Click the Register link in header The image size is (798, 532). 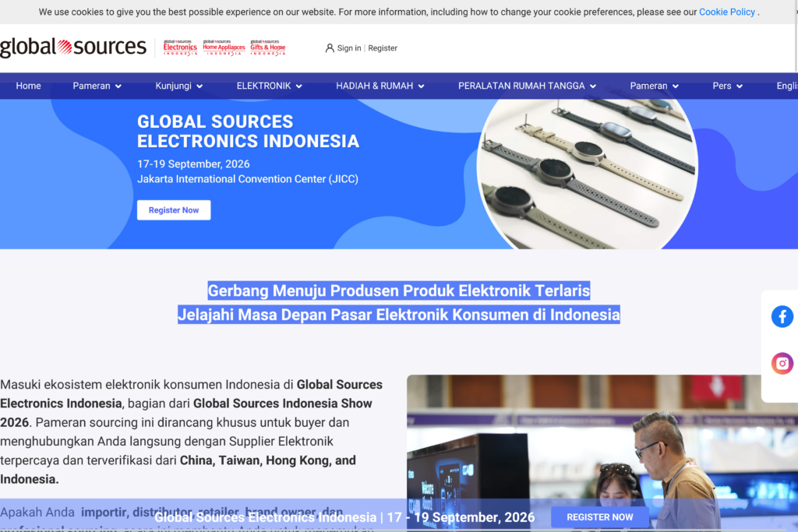click(383, 48)
